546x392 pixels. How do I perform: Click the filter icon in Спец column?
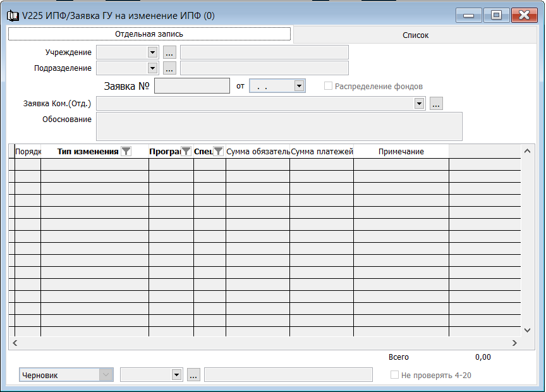click(x=218, y=151)
